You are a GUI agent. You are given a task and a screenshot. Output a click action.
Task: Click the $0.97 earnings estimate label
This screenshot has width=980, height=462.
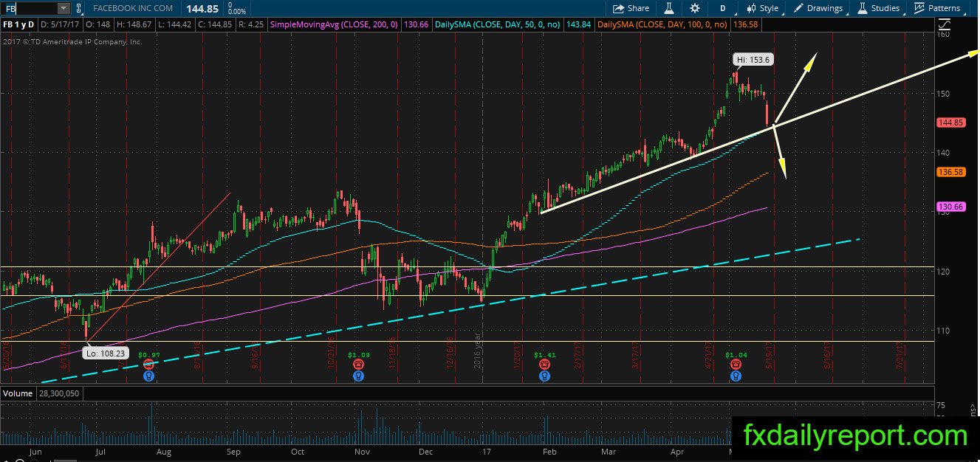point(149,355)
